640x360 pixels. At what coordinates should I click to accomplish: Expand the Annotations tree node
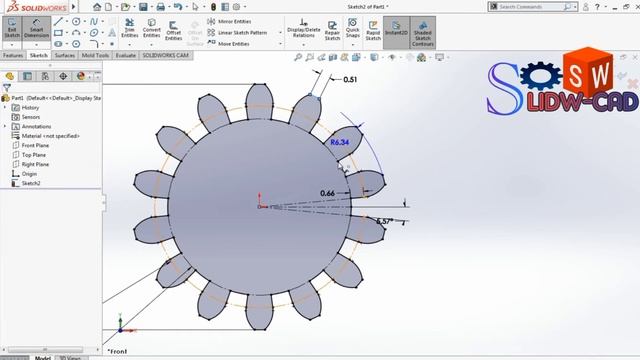click(5, 127)
